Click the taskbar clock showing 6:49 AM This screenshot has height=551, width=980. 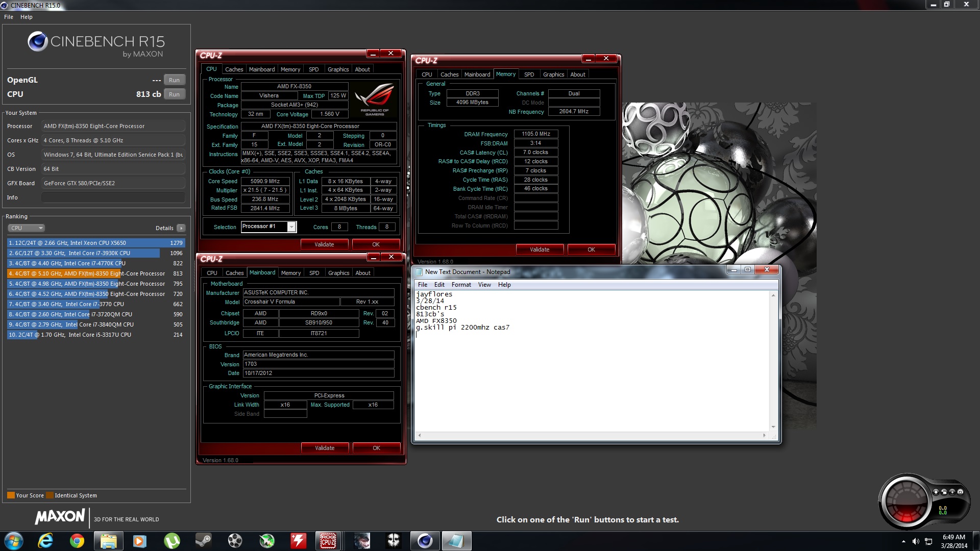(954, 537)
